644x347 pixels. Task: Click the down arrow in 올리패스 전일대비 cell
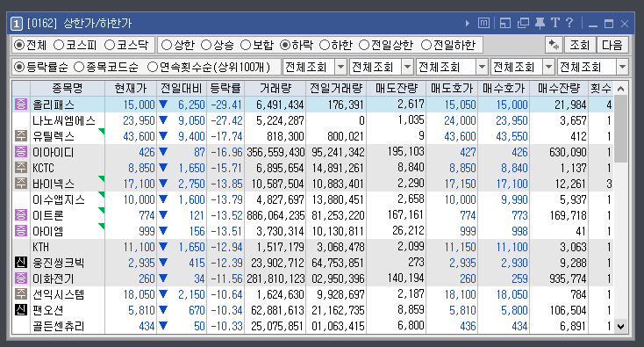[163, 105]
